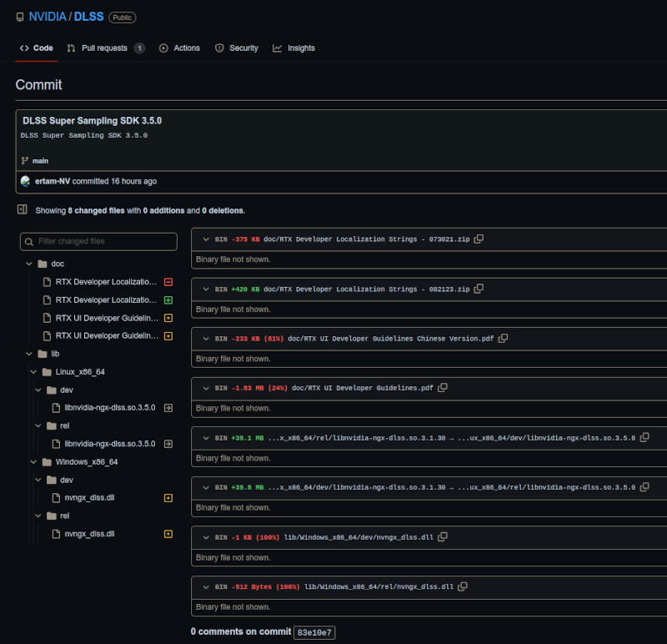
Task: Open ertam-NV committer profile link
Action: pos(53,181)
